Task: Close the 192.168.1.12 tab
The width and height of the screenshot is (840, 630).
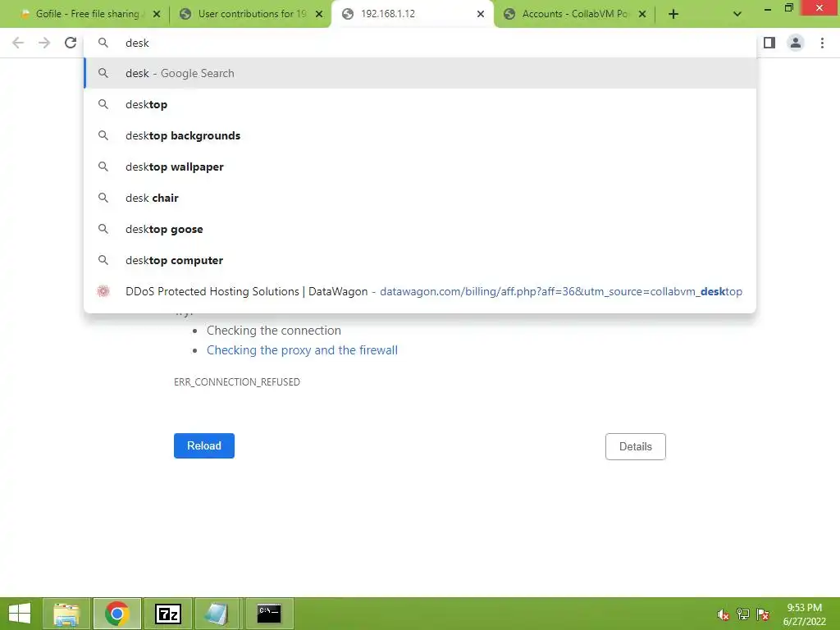Action: click(x=481, y=15)
